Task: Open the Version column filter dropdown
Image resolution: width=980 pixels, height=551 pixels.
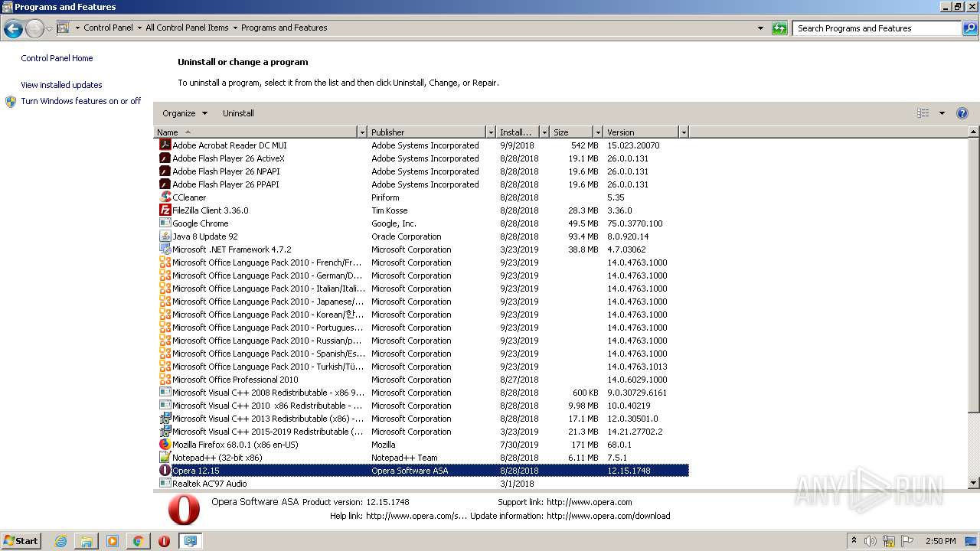Action: tap(684, 132)
